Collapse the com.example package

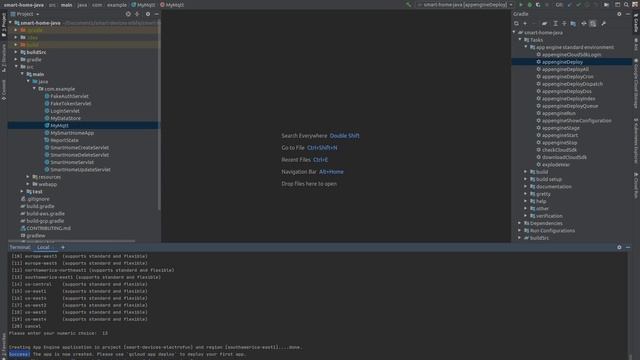point(34,89)
